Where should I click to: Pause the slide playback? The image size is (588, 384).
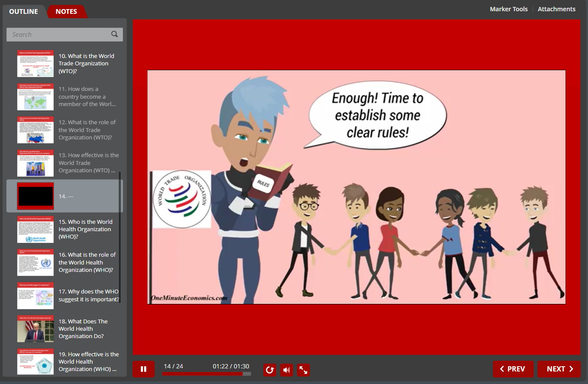(x=143, y=369)
